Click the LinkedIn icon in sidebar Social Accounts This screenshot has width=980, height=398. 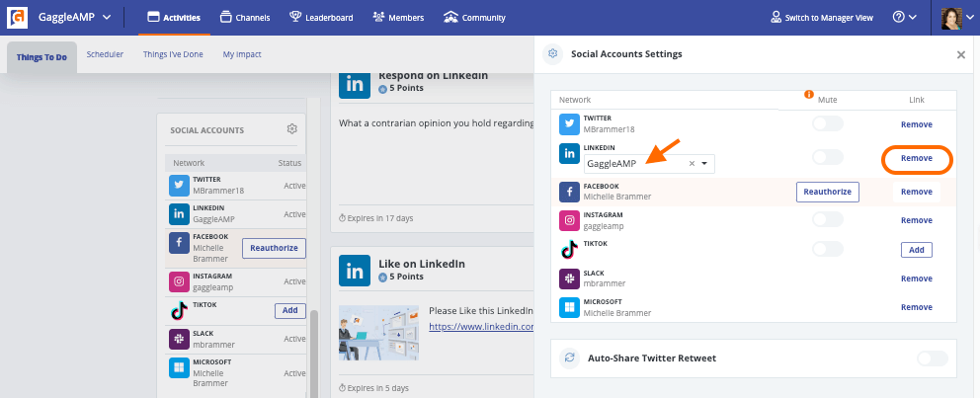180,214
